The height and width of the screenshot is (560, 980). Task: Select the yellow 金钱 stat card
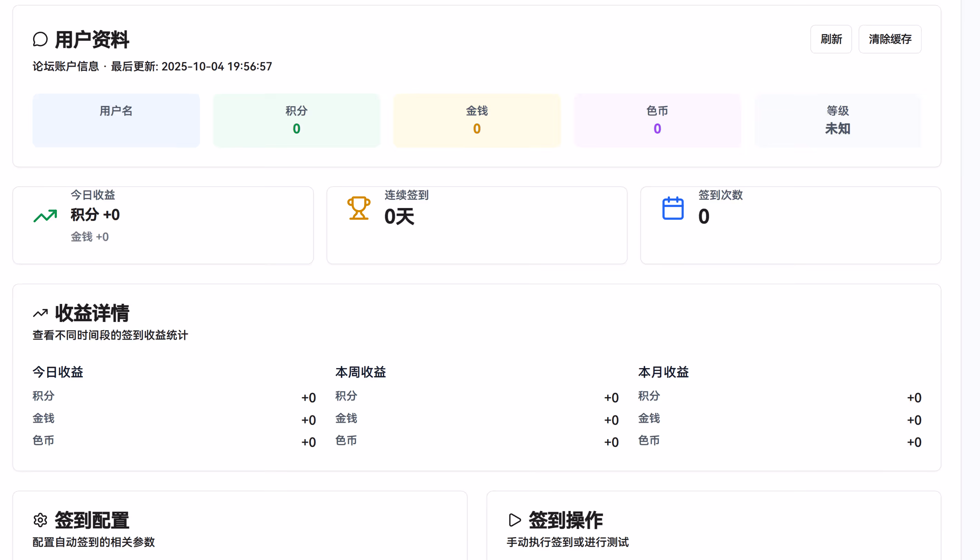477,120
